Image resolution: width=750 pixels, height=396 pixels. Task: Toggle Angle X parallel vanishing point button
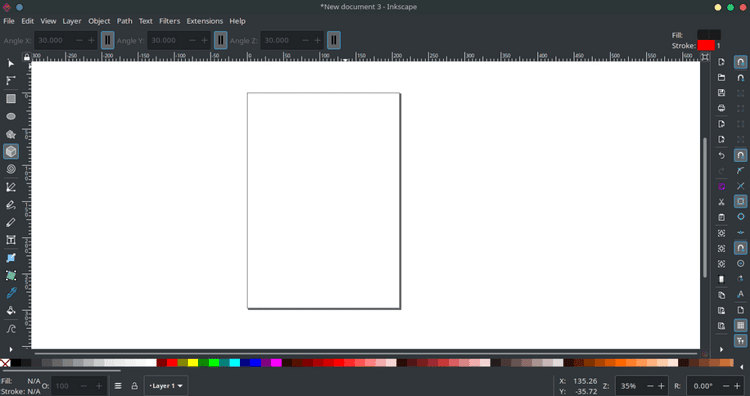(108, 40)
